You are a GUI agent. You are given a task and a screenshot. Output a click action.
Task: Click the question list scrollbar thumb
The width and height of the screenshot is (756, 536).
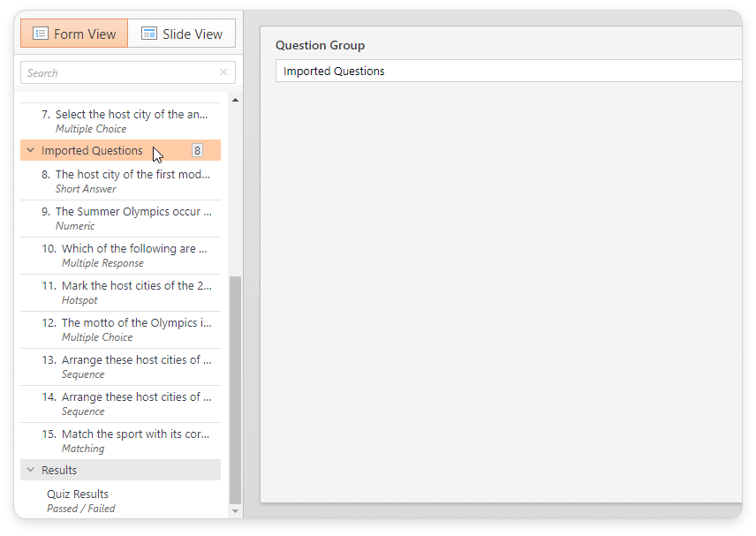[235, 389]
